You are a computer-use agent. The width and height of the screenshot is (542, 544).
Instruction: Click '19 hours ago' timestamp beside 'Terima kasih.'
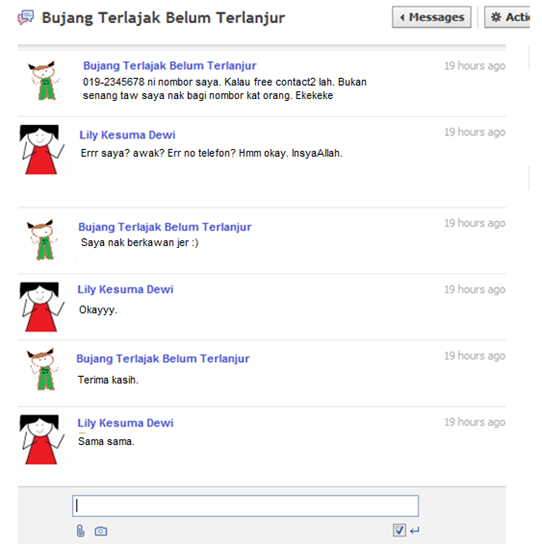point(475,356)
